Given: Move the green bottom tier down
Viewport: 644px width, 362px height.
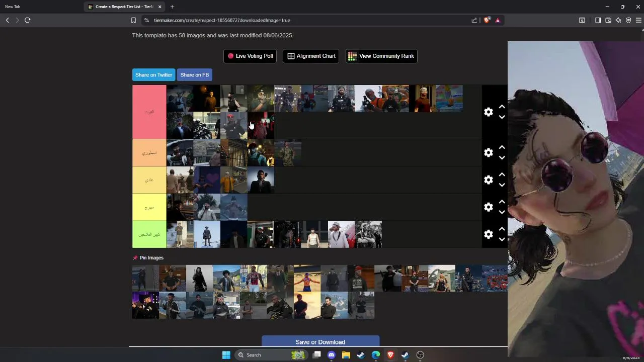Looking at the screenshot, I should point(502,239).
